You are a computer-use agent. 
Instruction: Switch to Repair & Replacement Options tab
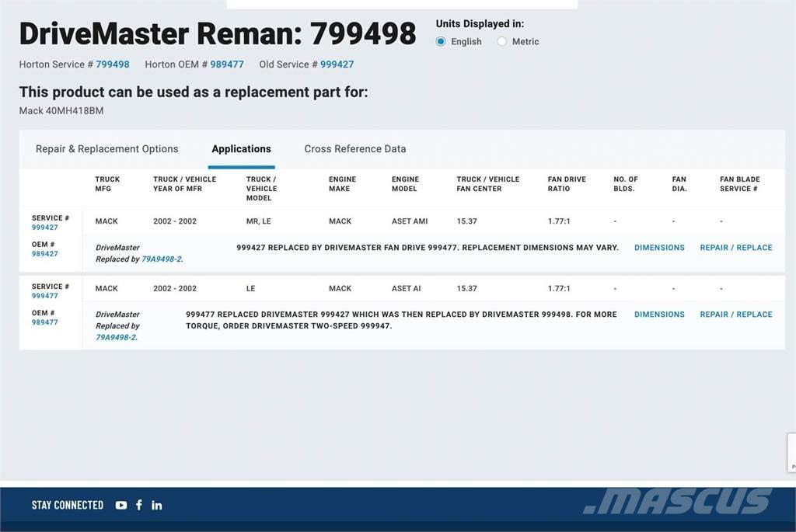(x=107, y=149)
